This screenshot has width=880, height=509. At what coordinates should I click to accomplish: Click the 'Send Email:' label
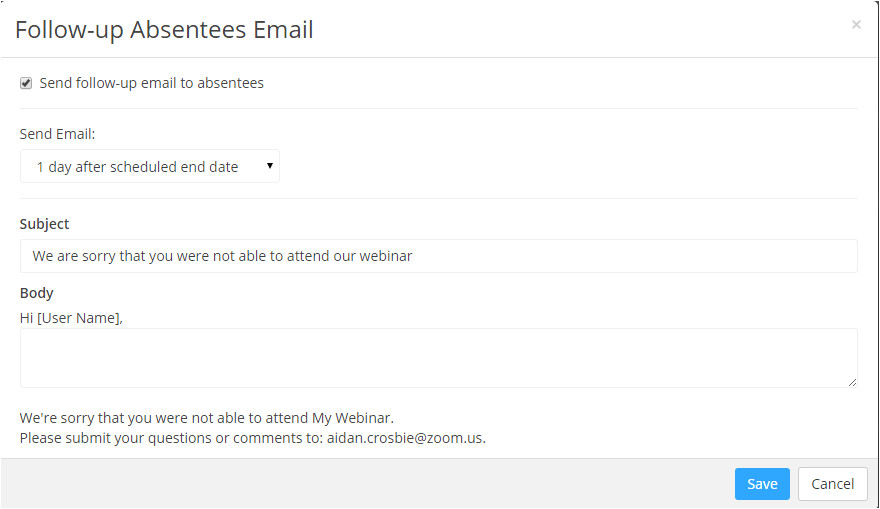pyautogui.click(x=58, y=133)
